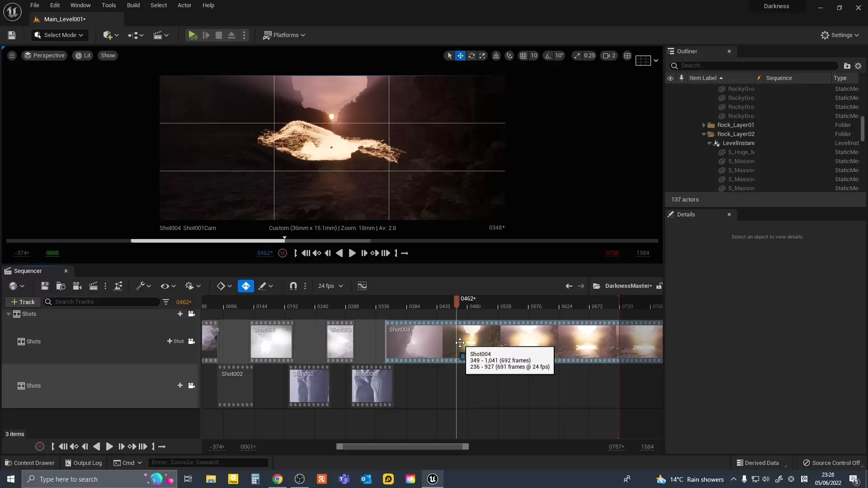Screen dimensions: 868x488
Task: Click the add Track button
Action: pos(23,302)
